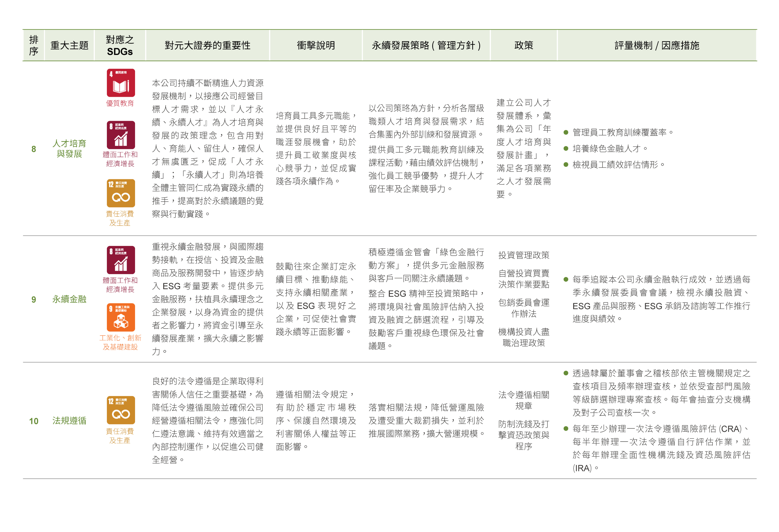The image size is (779, 532).
Task: Click SDG 8 icon in talent development row
Action: [x=121, y=135]
